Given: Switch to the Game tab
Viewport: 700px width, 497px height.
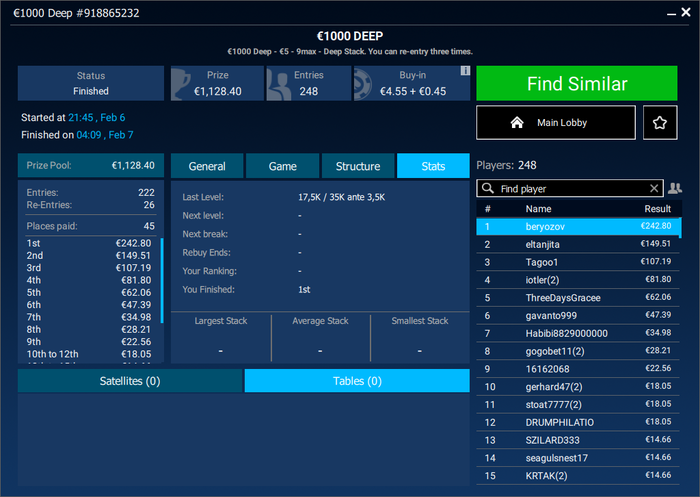Looking at the screenshot, I should [283, 166].
